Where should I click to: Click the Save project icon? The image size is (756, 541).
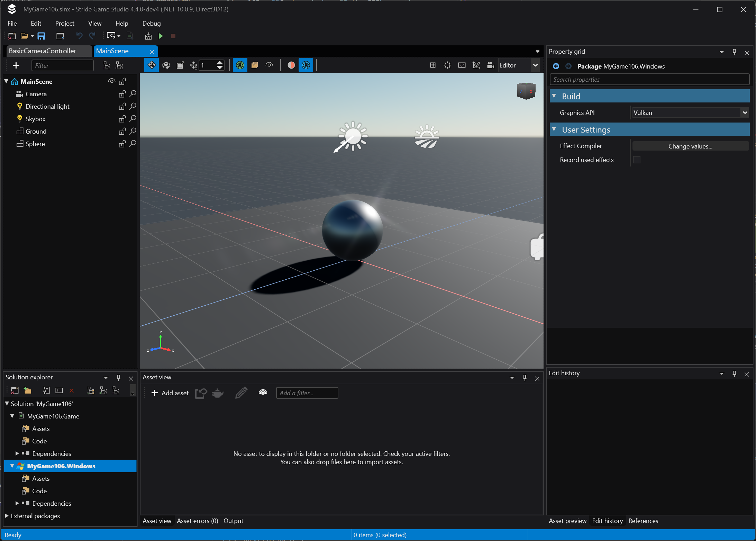click(x=41, y=36)
